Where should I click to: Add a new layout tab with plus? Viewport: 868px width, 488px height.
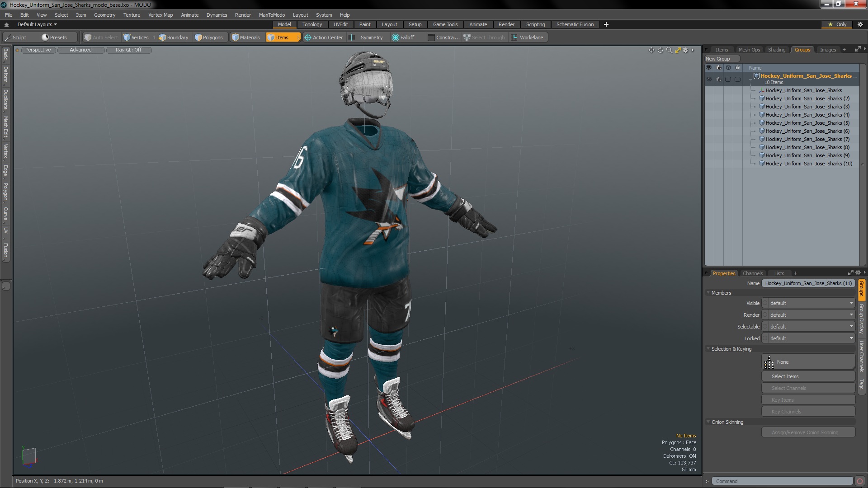coord(606,24)
